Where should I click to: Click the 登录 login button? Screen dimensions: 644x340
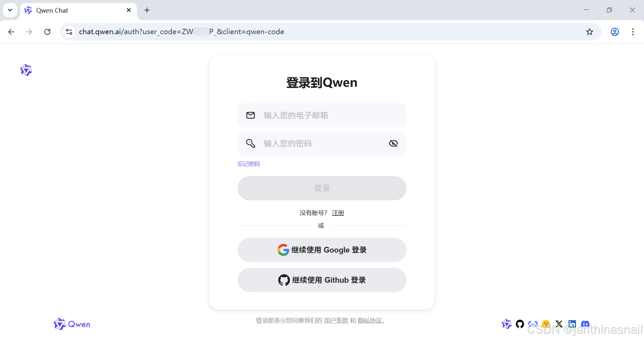click(322, 188)
